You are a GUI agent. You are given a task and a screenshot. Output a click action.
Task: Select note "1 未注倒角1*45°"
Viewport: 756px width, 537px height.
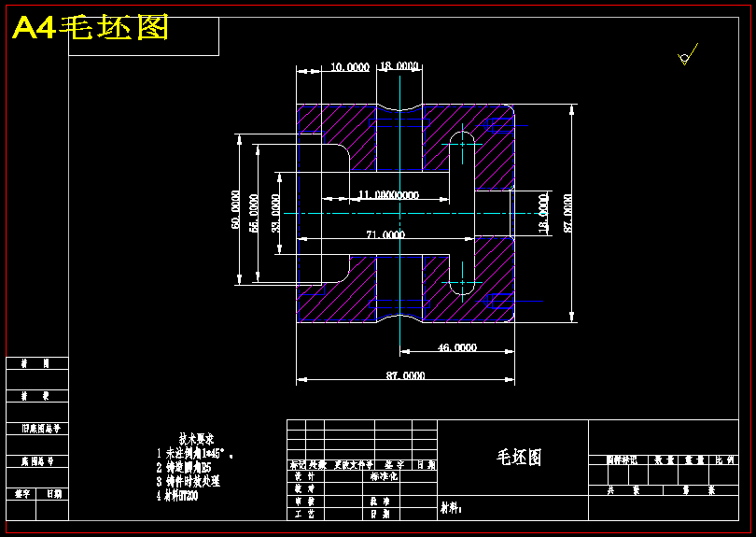click(x=195, y=454)
